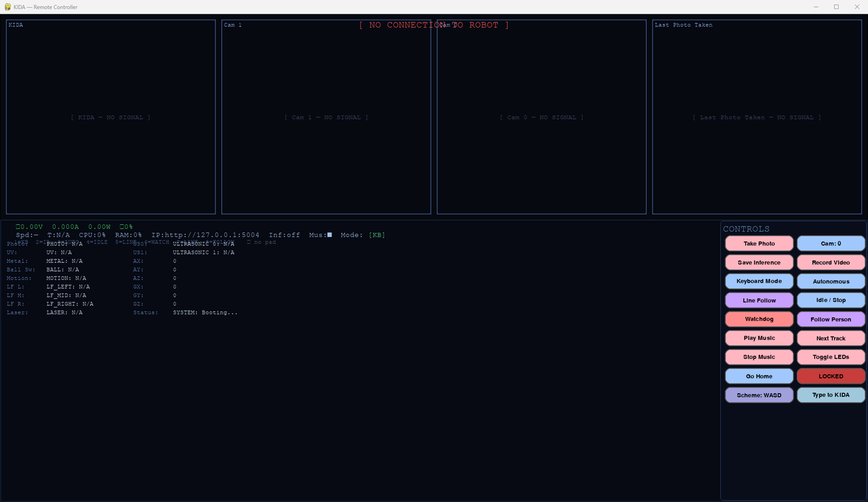The height and width of the screenshot is (502, 868).
Task: Select Keyboard Mode
Action: coord(759,282)
